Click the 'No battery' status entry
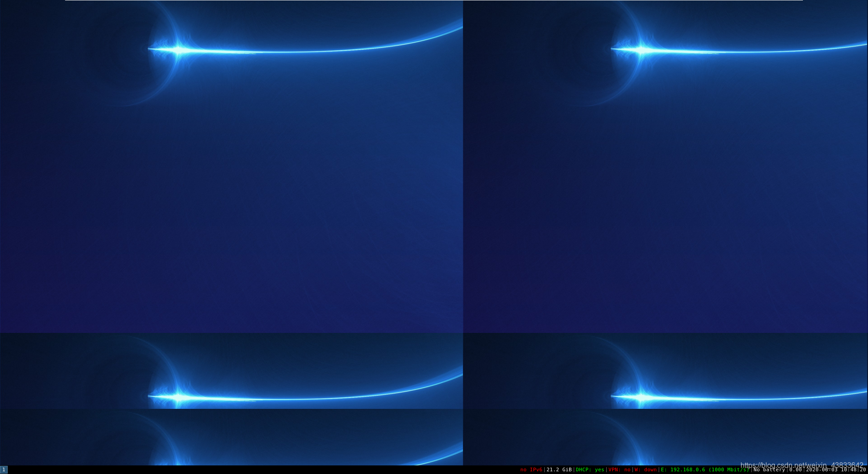This screenshot has height=474, width=868. tap(769, 470)
